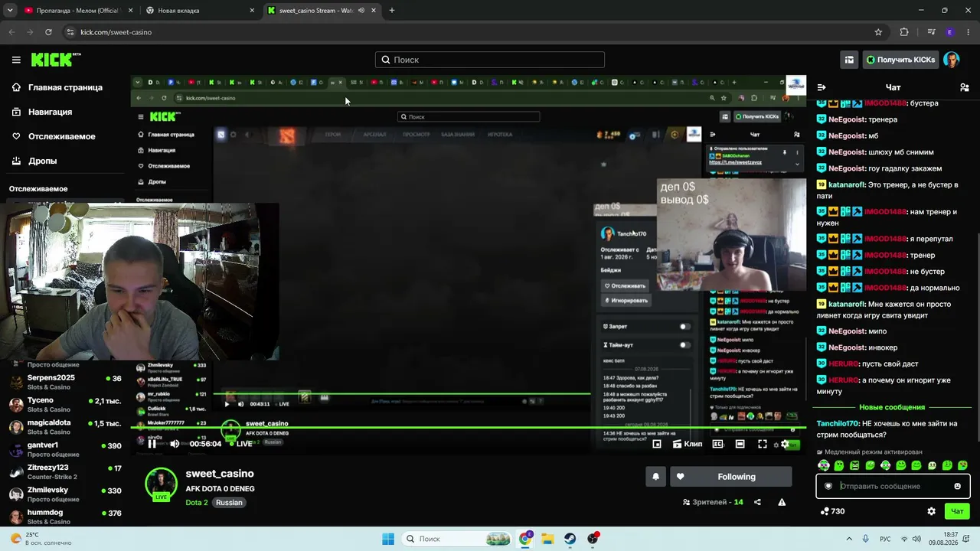Screen dimensions: 980x551
Task: Create a clip with Клип button
Action: click(x=687, y=444)
